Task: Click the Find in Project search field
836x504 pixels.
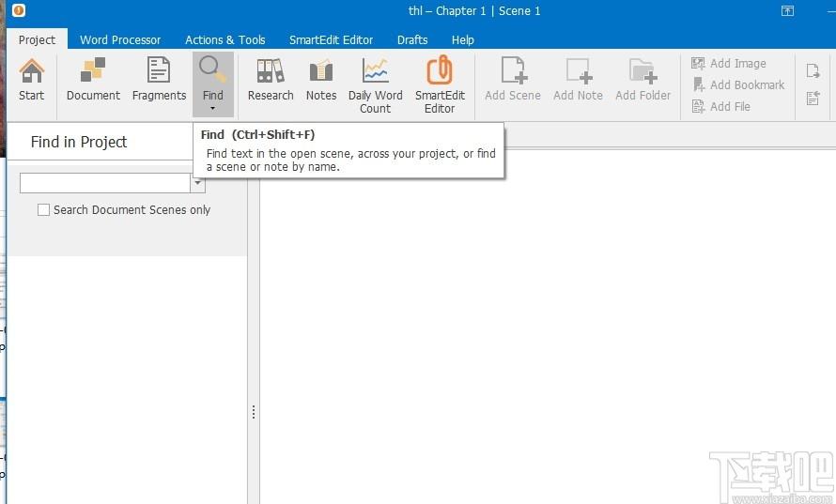Action: (105, 183)
